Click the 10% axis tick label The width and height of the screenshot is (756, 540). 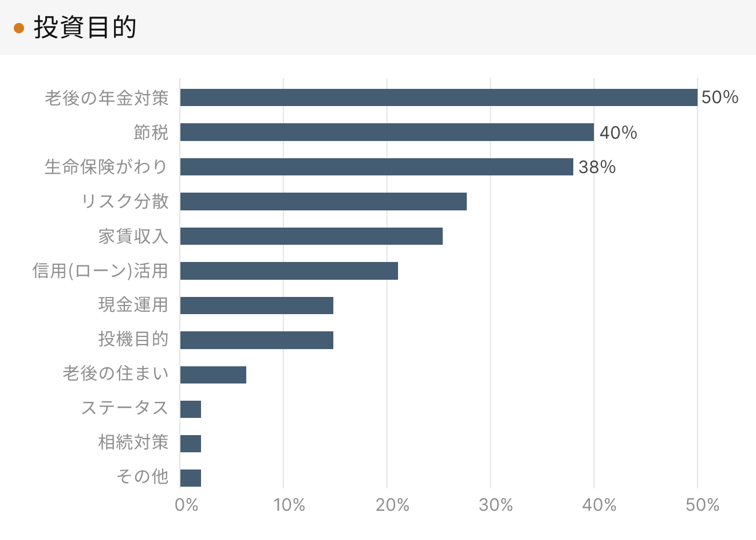coord(289,505)
